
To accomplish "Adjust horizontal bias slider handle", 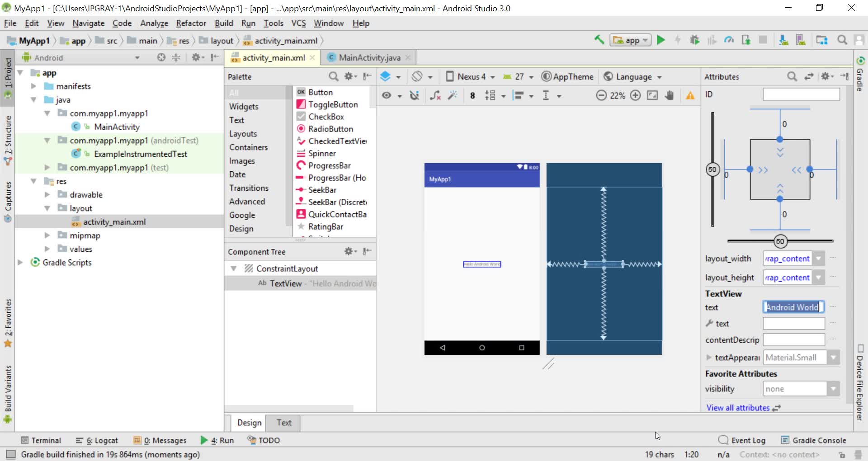I will 780,241.
